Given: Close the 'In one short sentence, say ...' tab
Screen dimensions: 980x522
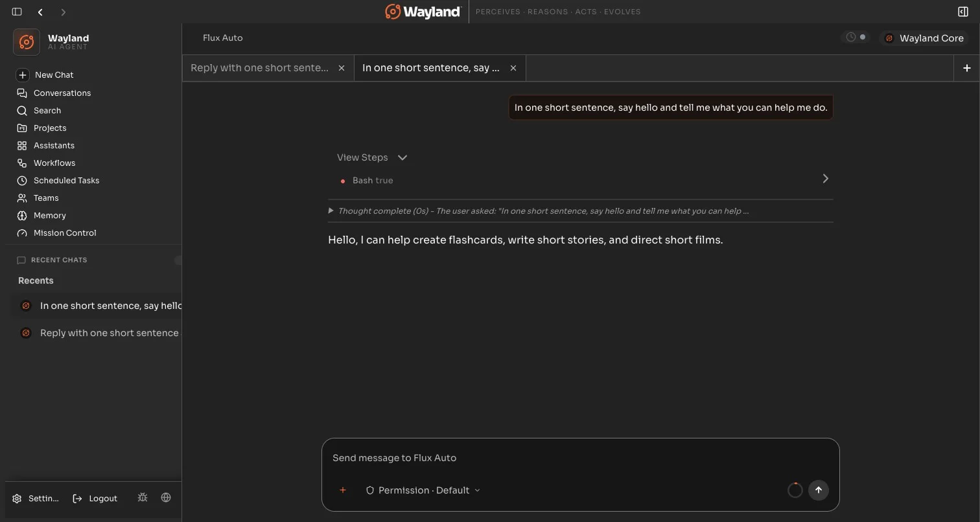Looking at the screenshot, I should click(x=513, y=68).
